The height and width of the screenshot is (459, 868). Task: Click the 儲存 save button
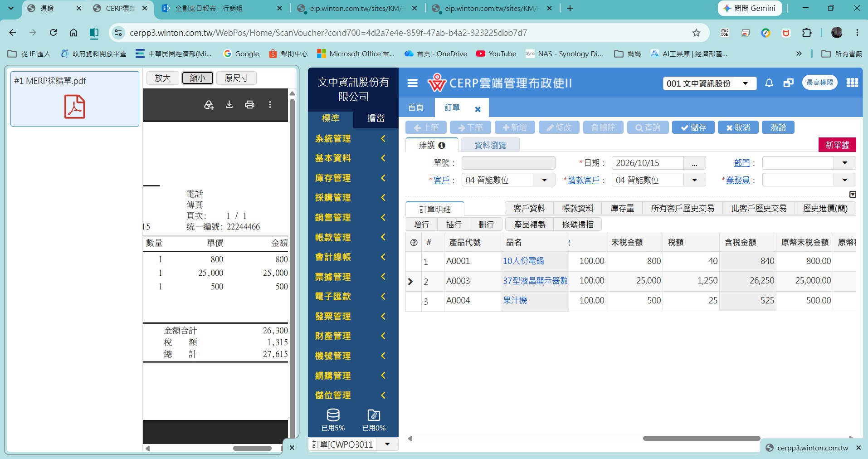[693, 127]
